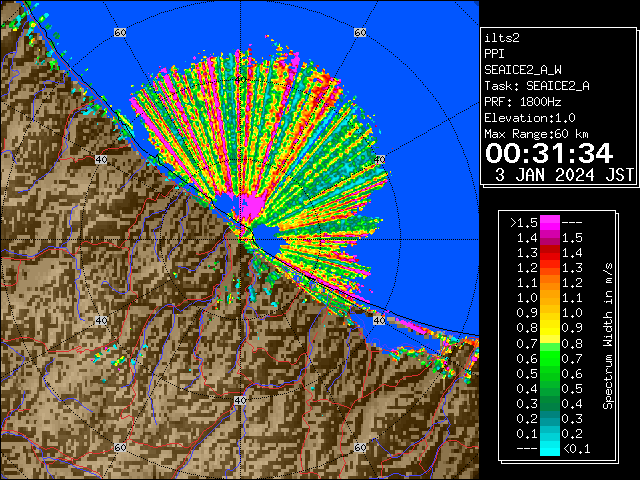Click "0.2" in the legend's right column
Image resolution: width=640 pixels, height=480 pixels.
coord(572,434)
